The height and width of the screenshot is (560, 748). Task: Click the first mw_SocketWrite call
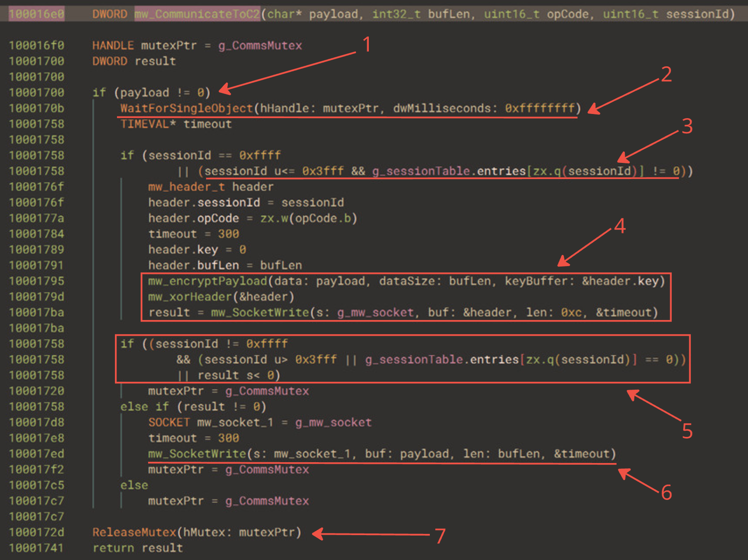261,313
